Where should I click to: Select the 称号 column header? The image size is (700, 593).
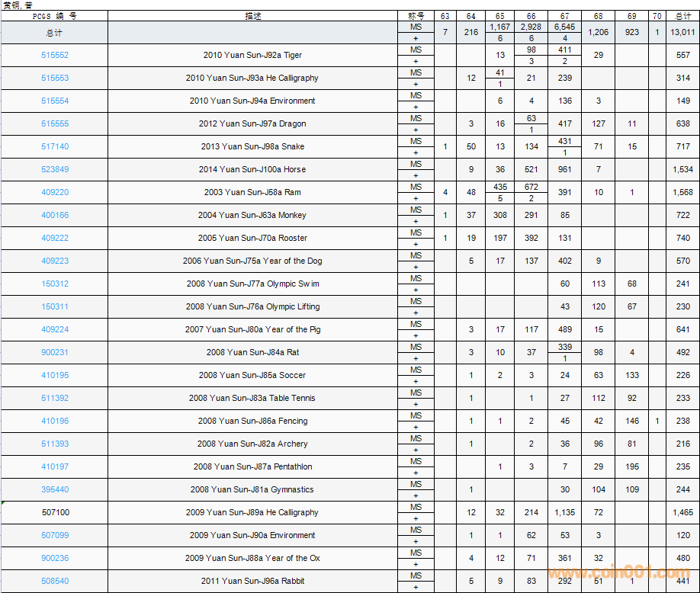click(416, 16)
